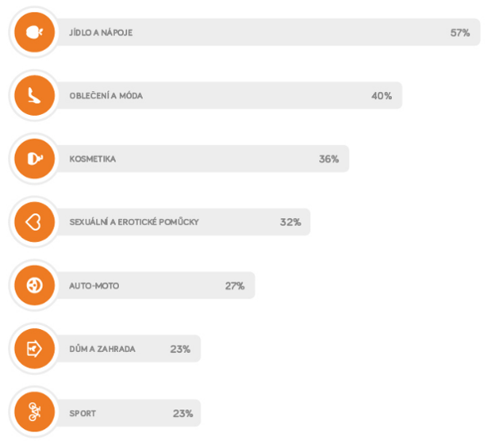Image resolution: width=492 pixels, height=448 pixels.
Task: Click the 57% value on food bar
Action: [x=460, y=33]
